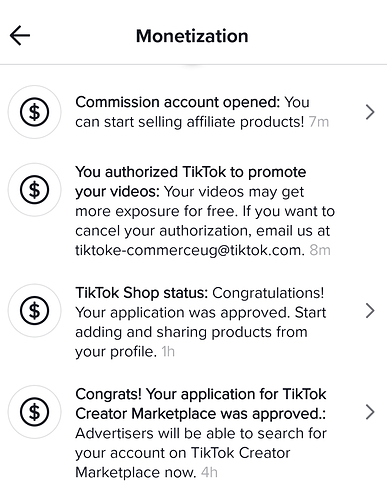387x499 pixels.
Task: Tap the 1h timestamp on Shop status
Action: point(168,352)
